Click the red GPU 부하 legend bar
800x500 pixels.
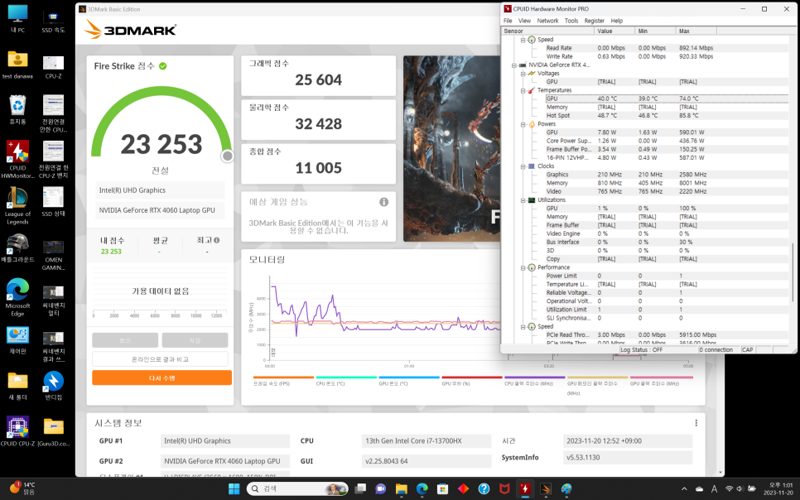[x=472, y=378]
